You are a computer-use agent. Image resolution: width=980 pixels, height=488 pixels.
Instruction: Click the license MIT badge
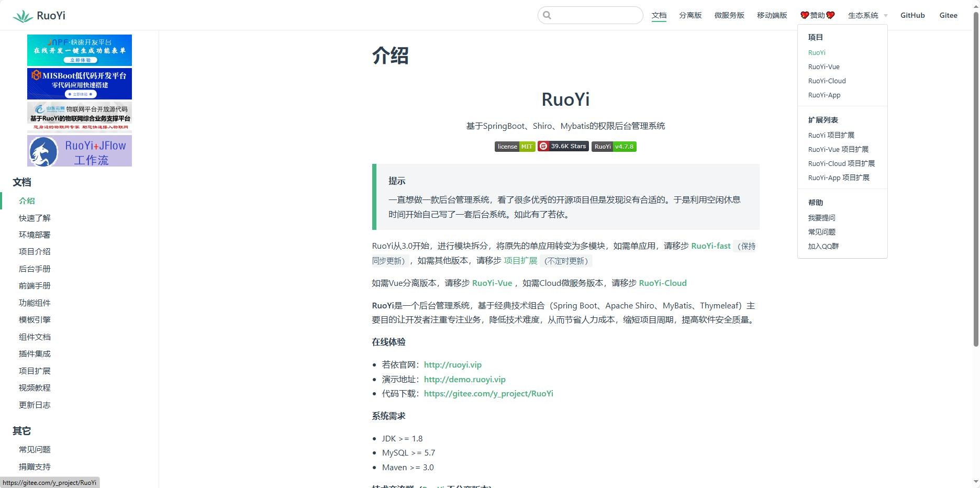(x=515, y=147)
